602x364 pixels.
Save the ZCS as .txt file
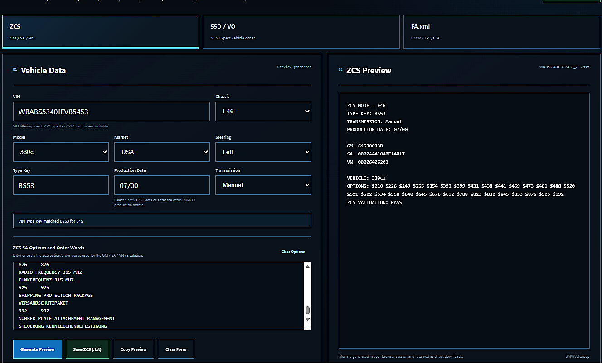pos(87,349)
